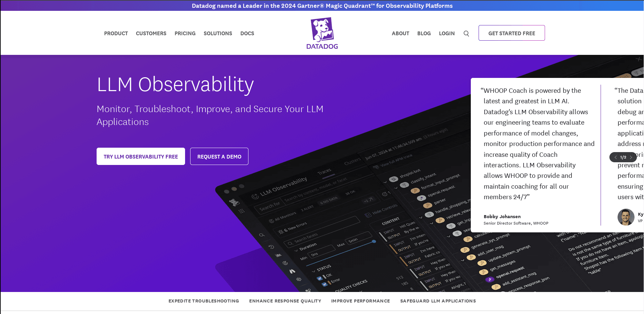Open the PRICING page
Image resolution: width=644 pixels, height=314 pixels.
point(185,34)
